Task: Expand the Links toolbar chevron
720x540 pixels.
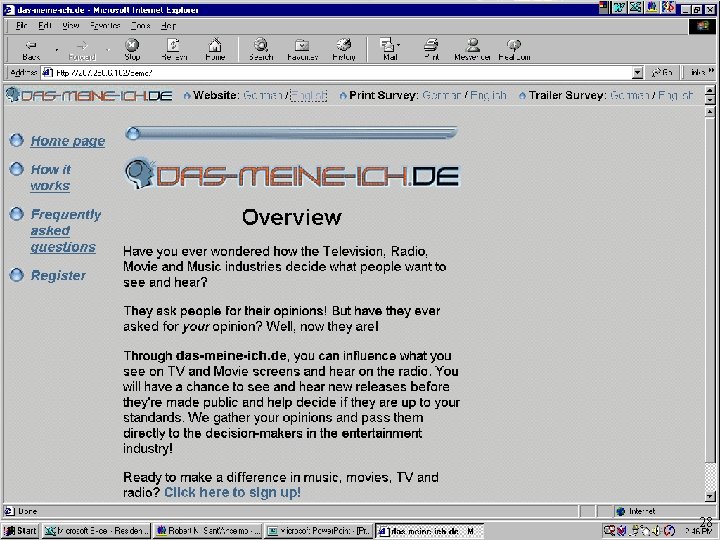Action: click(x=712, y=71)
